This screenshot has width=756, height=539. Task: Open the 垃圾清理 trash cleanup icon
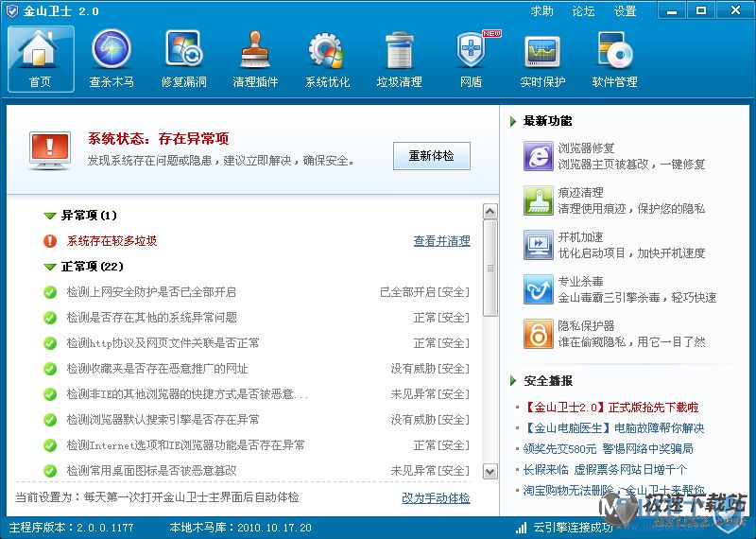(x=399, y=50)
